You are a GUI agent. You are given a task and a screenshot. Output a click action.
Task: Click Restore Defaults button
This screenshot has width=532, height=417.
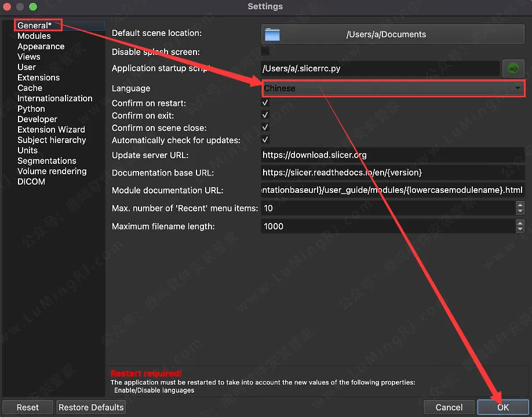click(91, 407)
